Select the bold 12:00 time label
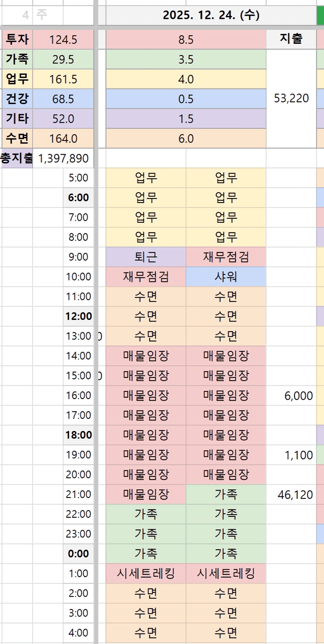 click(78, 316)
